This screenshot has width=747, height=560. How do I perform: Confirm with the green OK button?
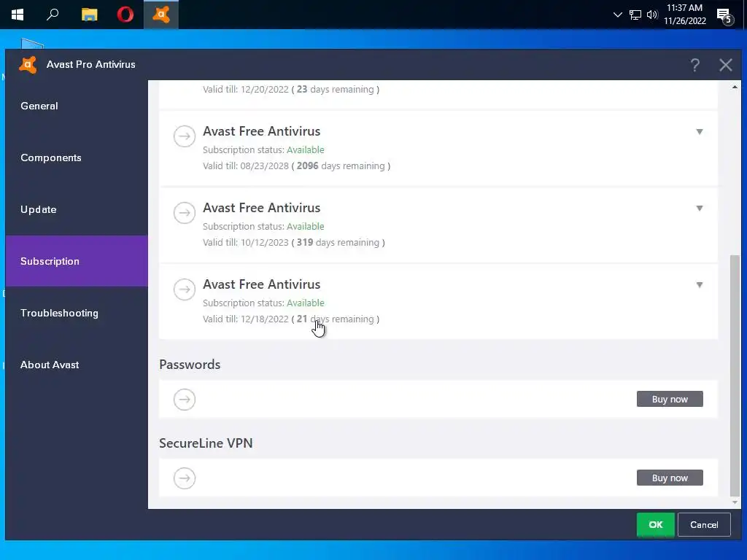[x=656, y=525]
